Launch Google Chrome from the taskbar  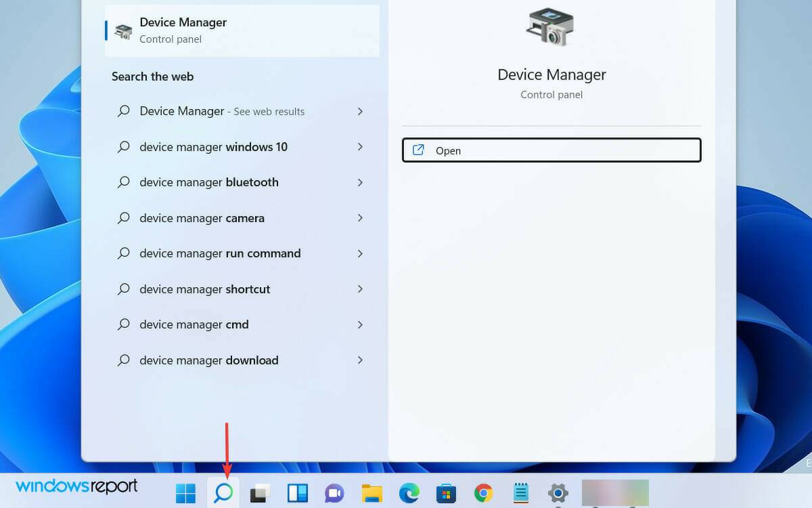coord(482,492)
